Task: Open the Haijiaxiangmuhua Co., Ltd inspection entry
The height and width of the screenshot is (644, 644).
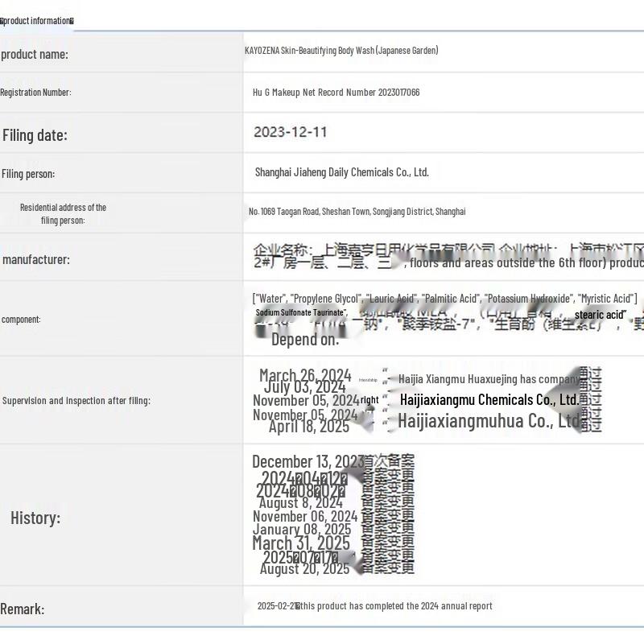Action: pyautogui.click(x=489, y=421)
